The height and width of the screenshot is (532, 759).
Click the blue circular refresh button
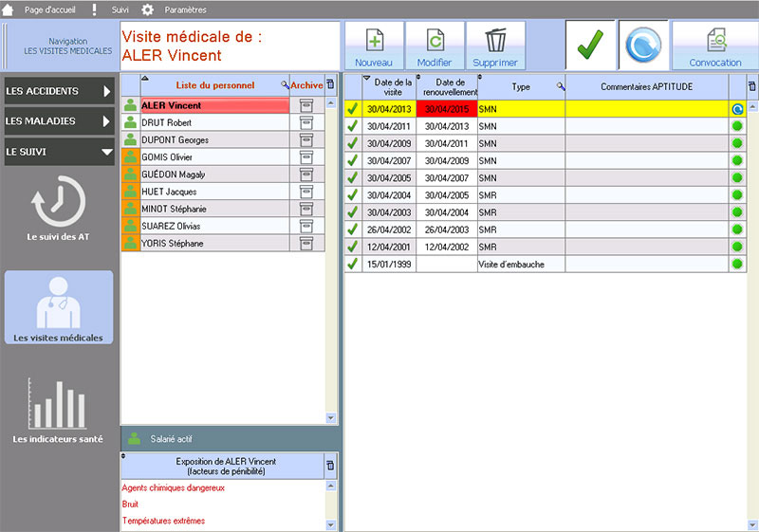pyautogui.click(x=643, y=45)
